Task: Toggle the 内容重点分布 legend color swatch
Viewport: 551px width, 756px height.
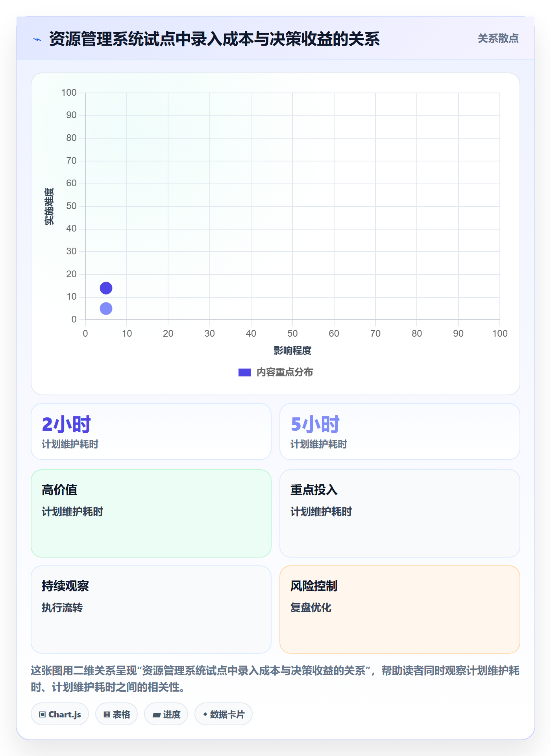Action: tap(244, 372)
